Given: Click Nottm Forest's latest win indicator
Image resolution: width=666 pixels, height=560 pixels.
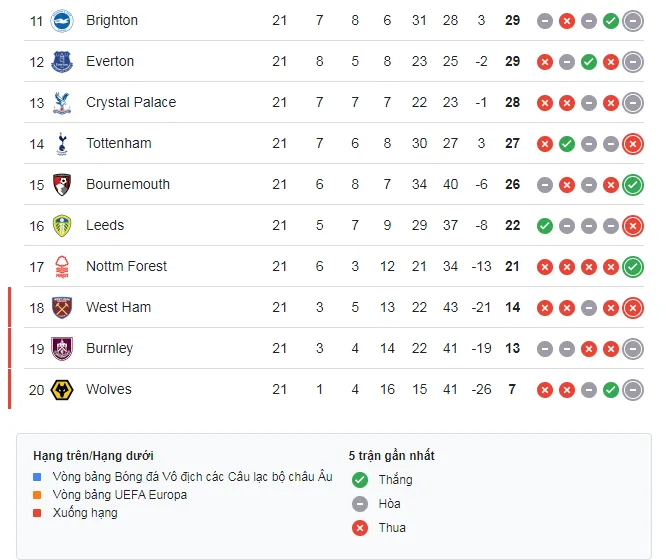Looking at the screenshot, I should click(632, 266).
